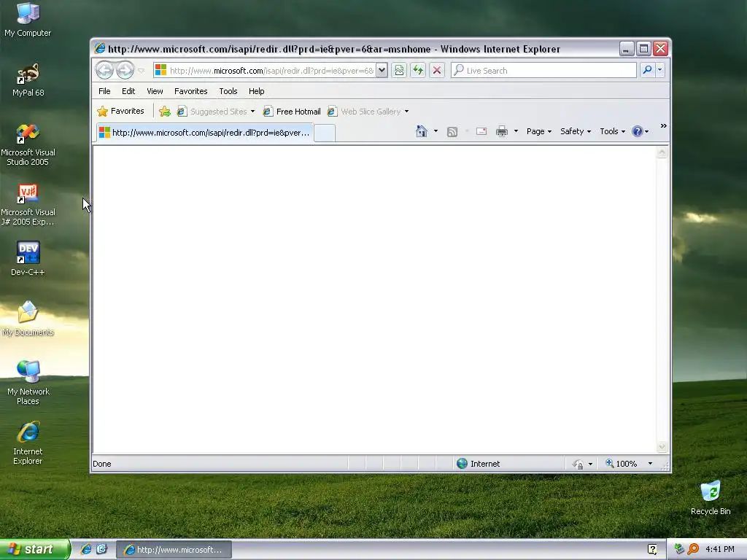Open the File menu

pyautogui.click(x=104, y=91)
